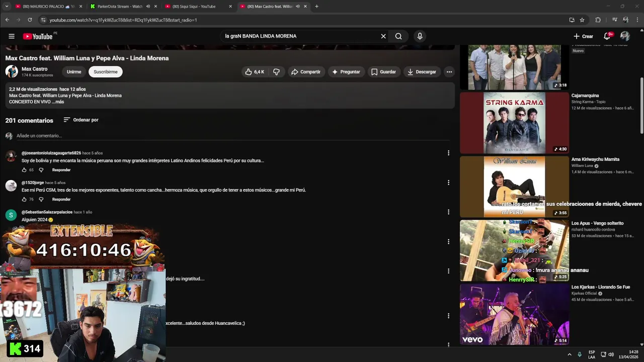Like the video with 6,4 K likes

pyautogui.click(x=255, y=72)
